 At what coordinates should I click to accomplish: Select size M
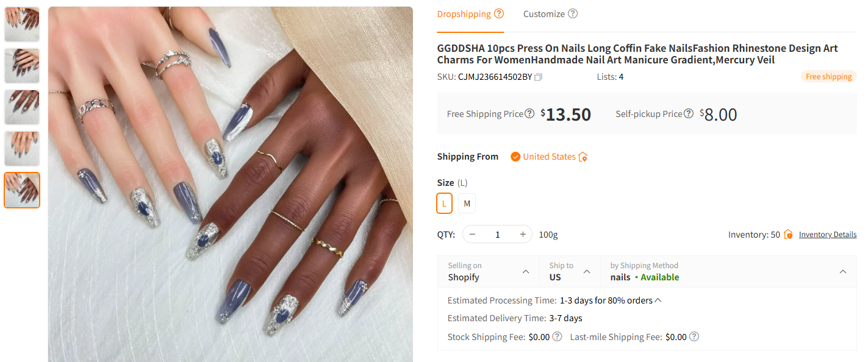coord(467,203)
